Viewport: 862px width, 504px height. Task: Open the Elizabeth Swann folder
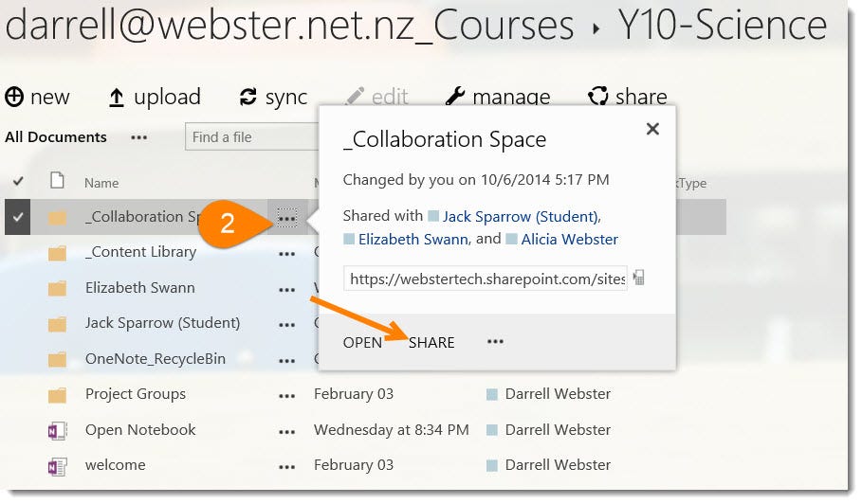click(139, 288)
